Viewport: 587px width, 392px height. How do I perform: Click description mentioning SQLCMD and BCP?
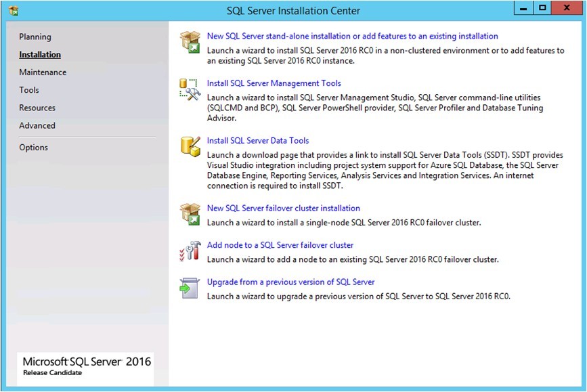coord(375,108)
